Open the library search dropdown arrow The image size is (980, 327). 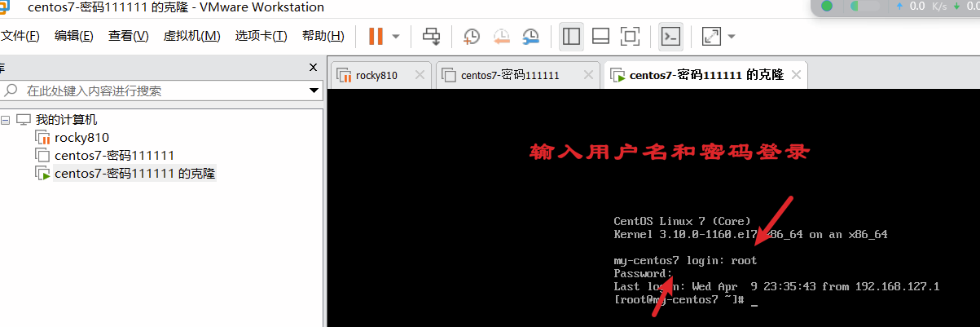(314, 91)
